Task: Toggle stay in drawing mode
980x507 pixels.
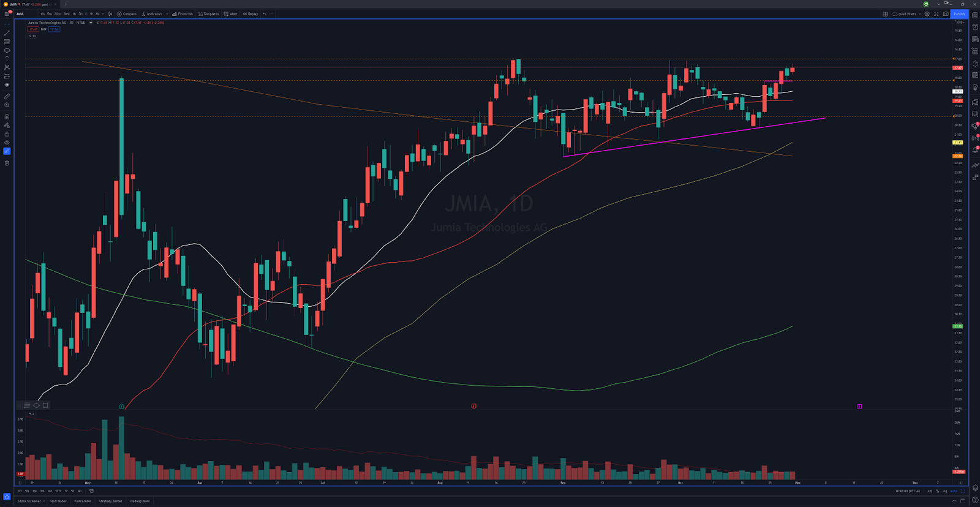Action: [7, 125]
